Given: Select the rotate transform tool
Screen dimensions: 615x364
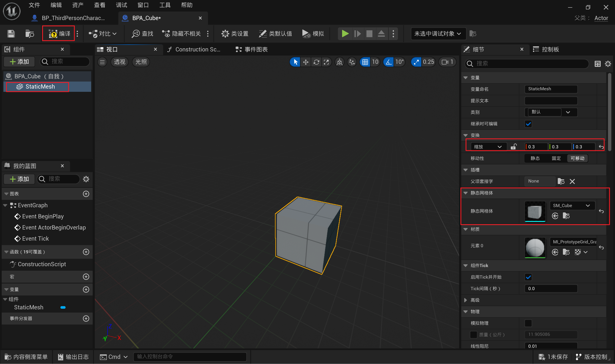Looking at the screenshot, I should tap(316, 62).
